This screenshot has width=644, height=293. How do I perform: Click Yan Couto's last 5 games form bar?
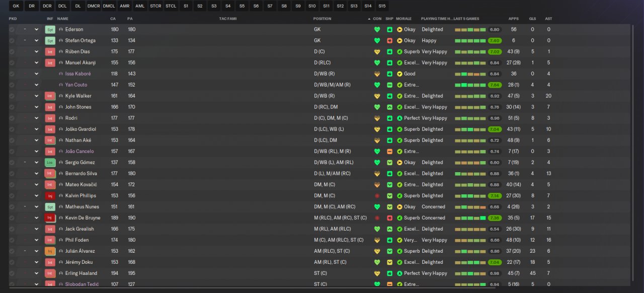(470, 85)
